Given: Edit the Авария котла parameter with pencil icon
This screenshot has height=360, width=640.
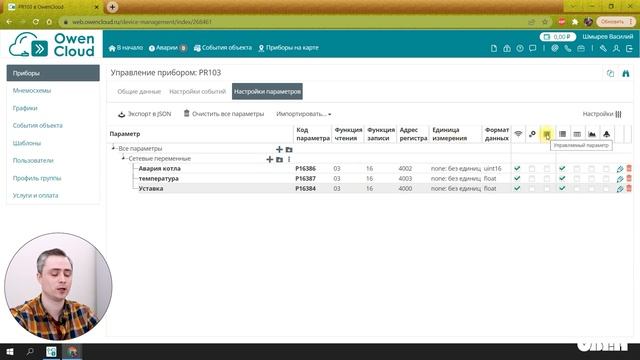Looking at the screenshot, I should (620, 169).
